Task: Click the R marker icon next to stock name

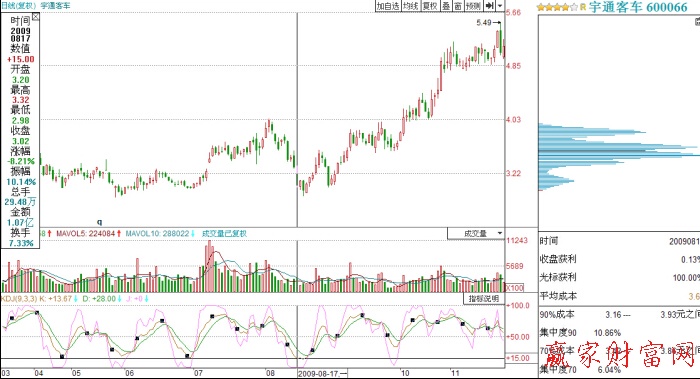Action: pyautogui.click(x=583, y=7)
